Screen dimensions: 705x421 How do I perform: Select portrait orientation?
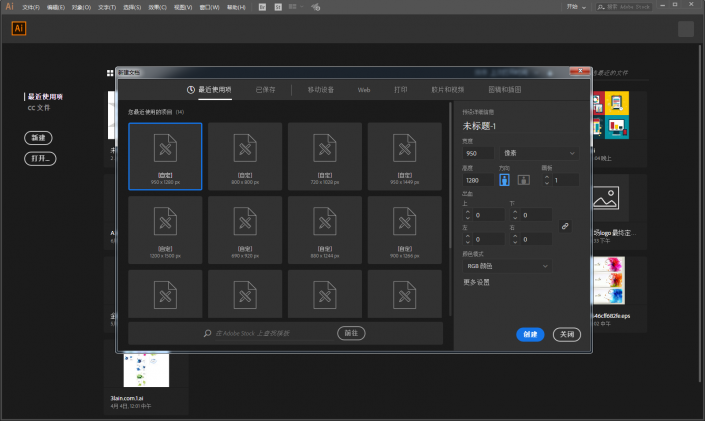click(504, 180)
